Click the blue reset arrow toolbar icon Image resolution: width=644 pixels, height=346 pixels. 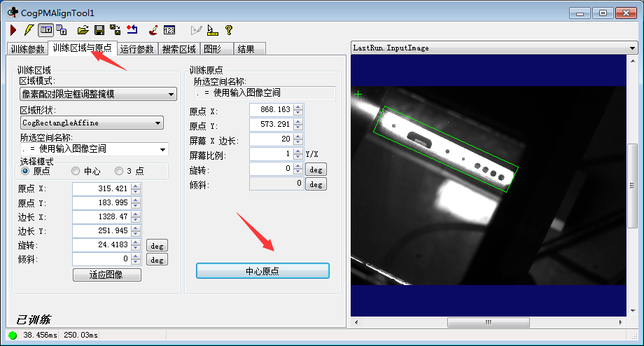pyautogui.click(x=132, y=30)
